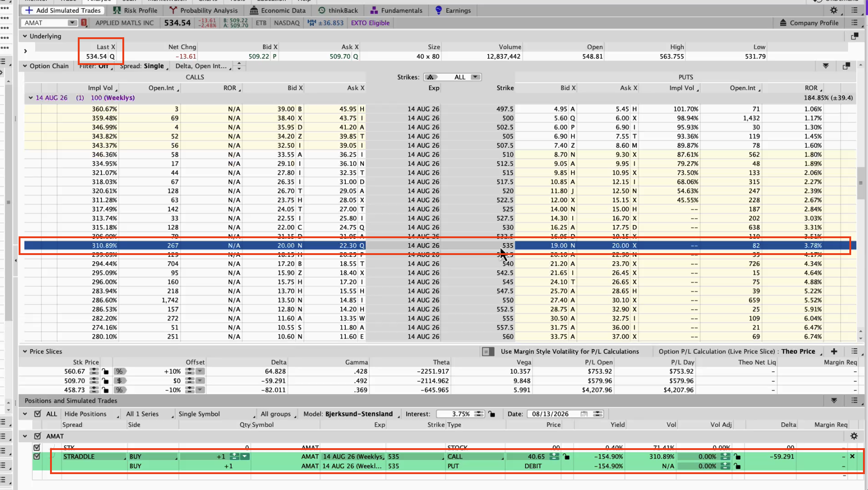Collapse the Price Slices section
Image resolution: width=868 pixels, height=490 pixels.
[25, 351]
